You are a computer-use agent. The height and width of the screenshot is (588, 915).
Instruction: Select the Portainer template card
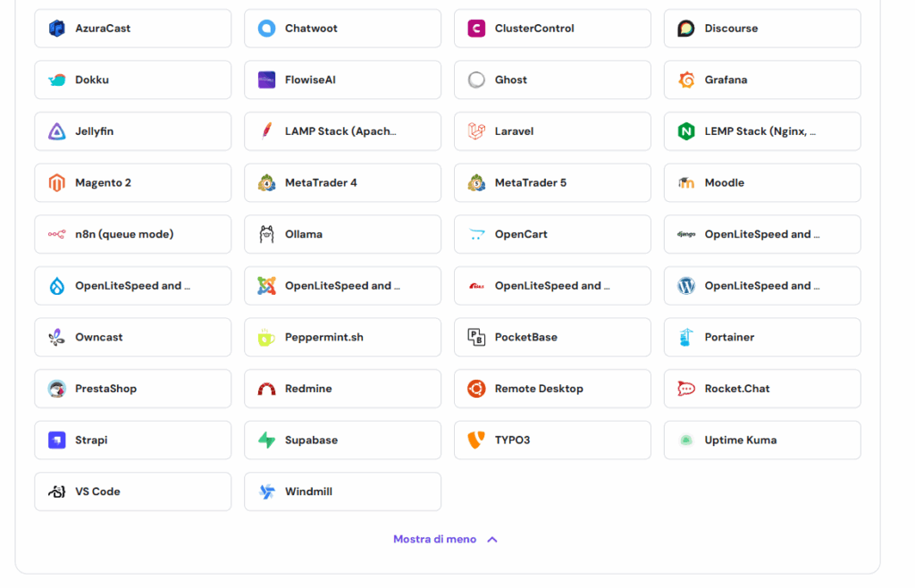click(762, 337)
